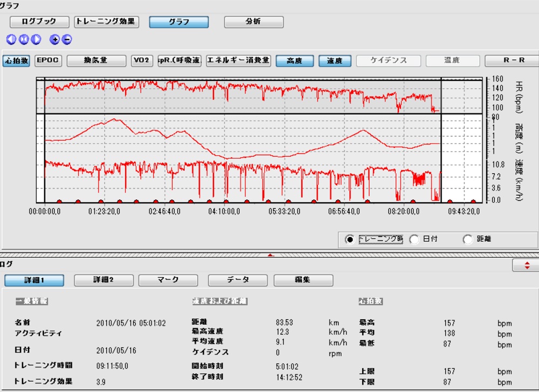Open the 分析 analysis tab
539x392 pixels.
point(254,22)
